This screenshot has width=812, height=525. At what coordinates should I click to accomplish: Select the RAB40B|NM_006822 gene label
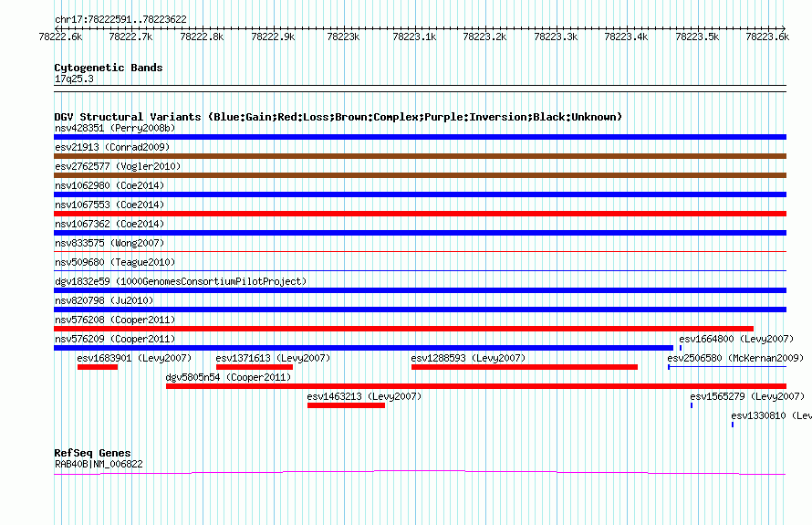[99, 465]
